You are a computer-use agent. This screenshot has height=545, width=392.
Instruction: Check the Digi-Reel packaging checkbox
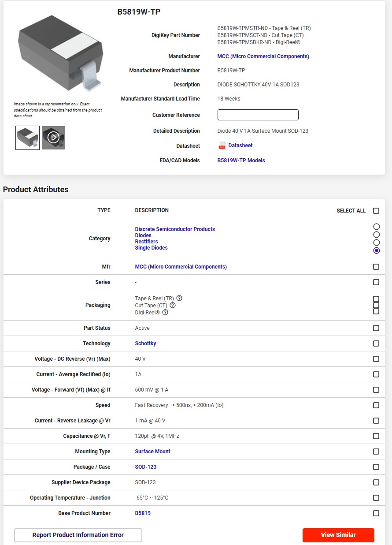tap(376, 311)
